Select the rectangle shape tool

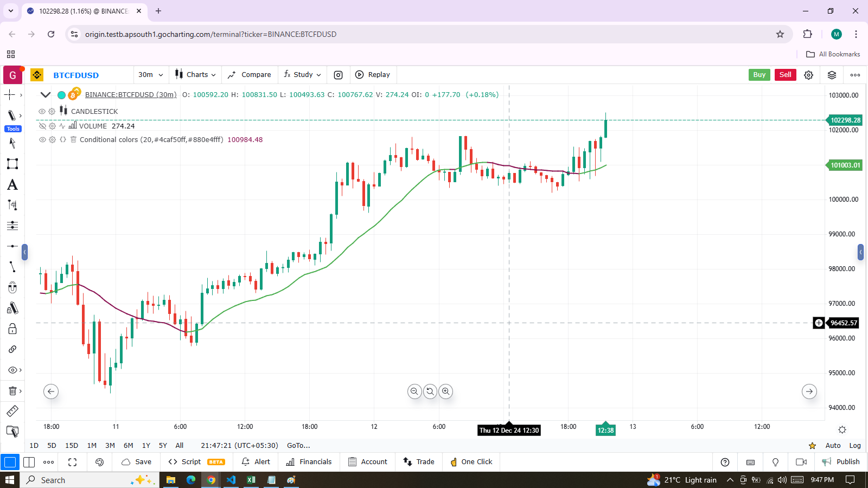pyautogui.click(x=12, y=164)
